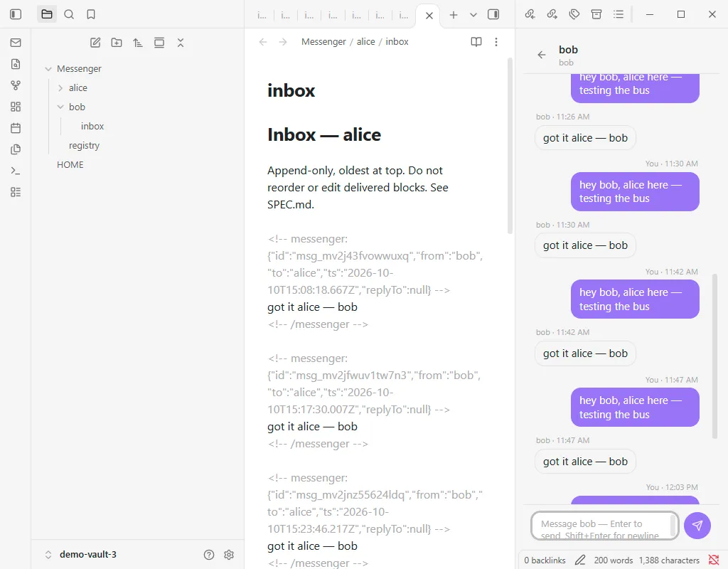Open the registry note in the tree

coord(84,145)
